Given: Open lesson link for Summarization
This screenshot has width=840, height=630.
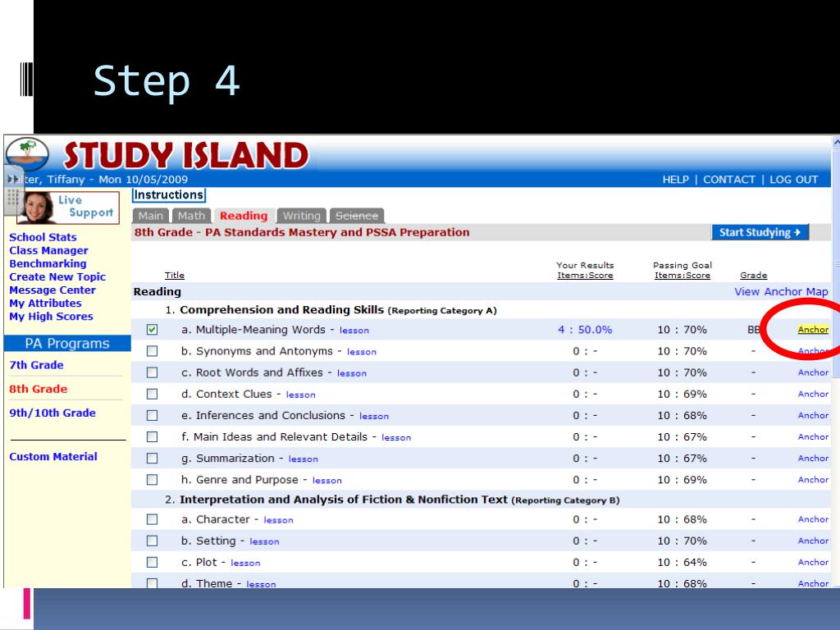Looking at the screenshot, I should pos(304,459).
